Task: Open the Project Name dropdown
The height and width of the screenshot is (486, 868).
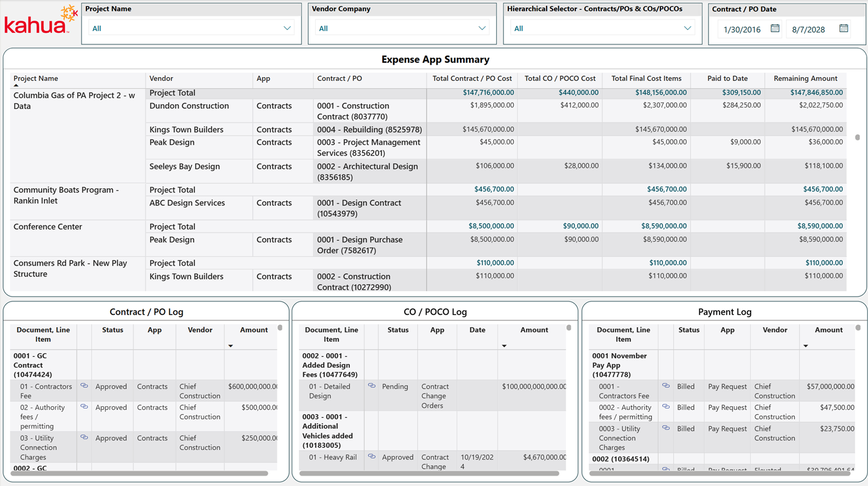Action: 191,28
